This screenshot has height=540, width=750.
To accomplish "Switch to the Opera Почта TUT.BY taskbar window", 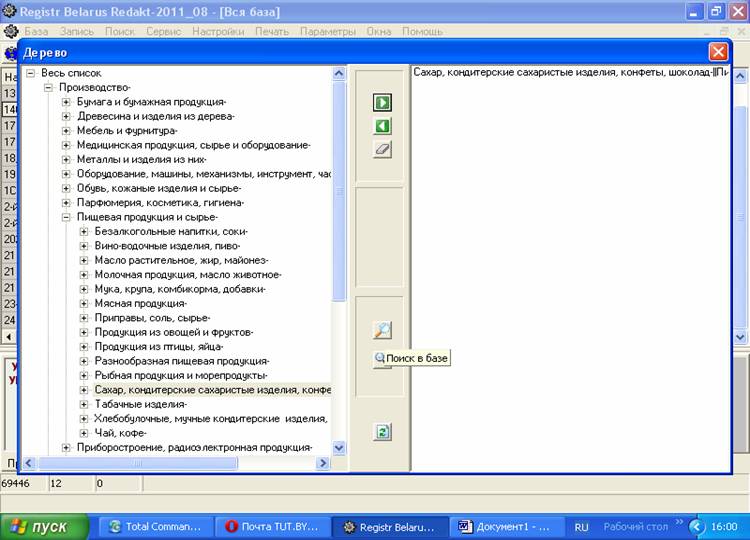I will (x=273, y=526).
